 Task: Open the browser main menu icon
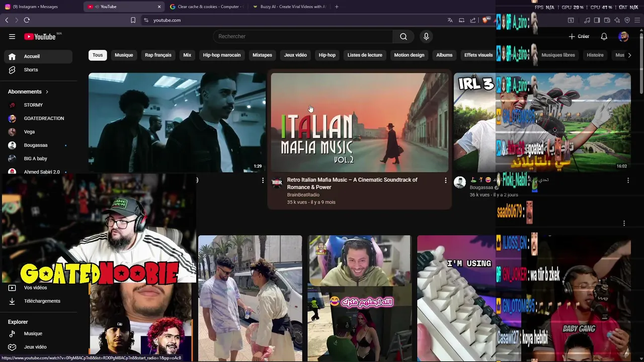coord(637,20)
